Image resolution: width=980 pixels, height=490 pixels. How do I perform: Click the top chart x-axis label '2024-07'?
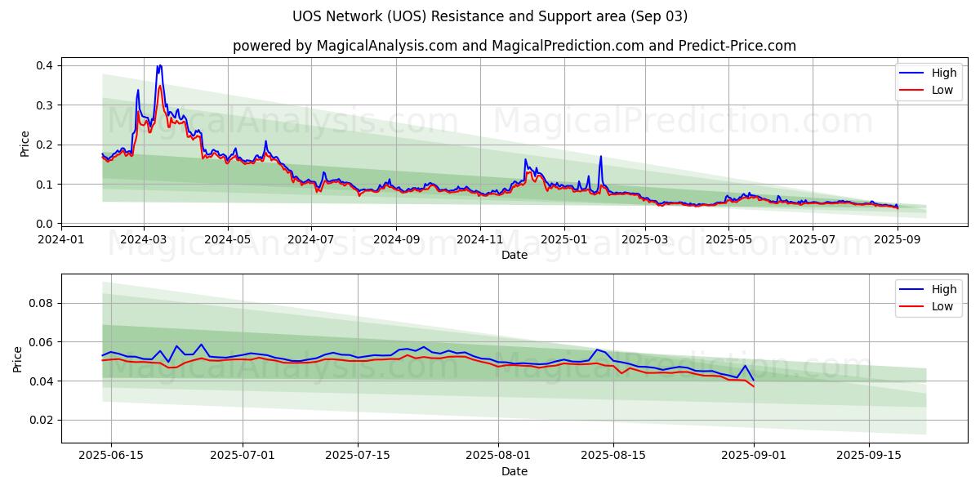pyautogui.click(x=311, y=239)
